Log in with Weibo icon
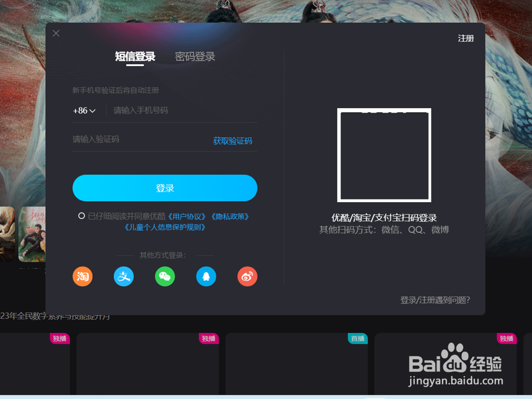This screenshot has height=399, width=532. pos(247,276)
